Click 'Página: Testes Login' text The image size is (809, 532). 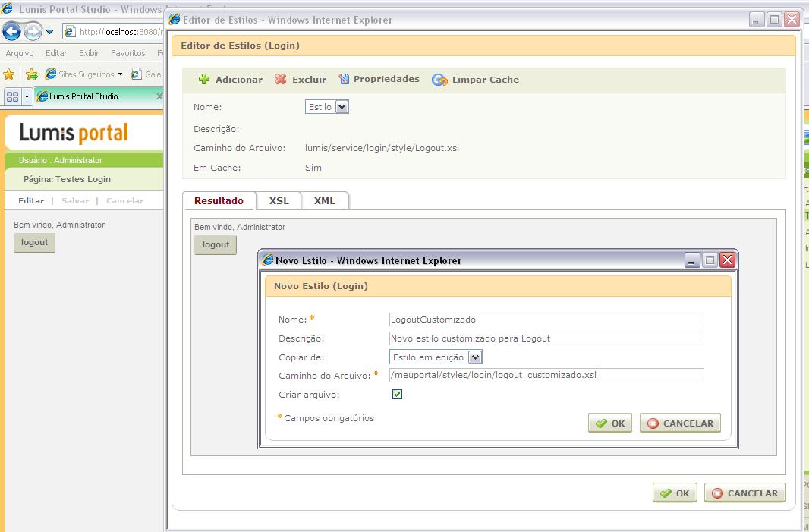67,179
